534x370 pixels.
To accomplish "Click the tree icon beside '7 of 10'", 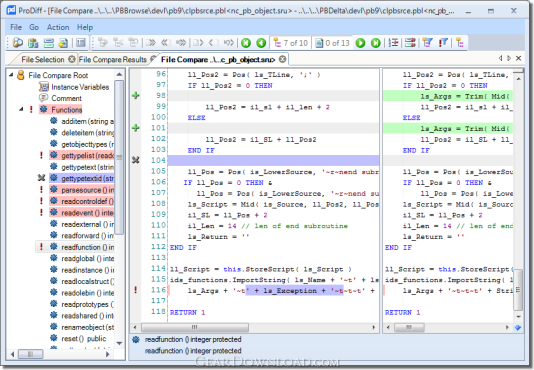I will coord(277,43).
